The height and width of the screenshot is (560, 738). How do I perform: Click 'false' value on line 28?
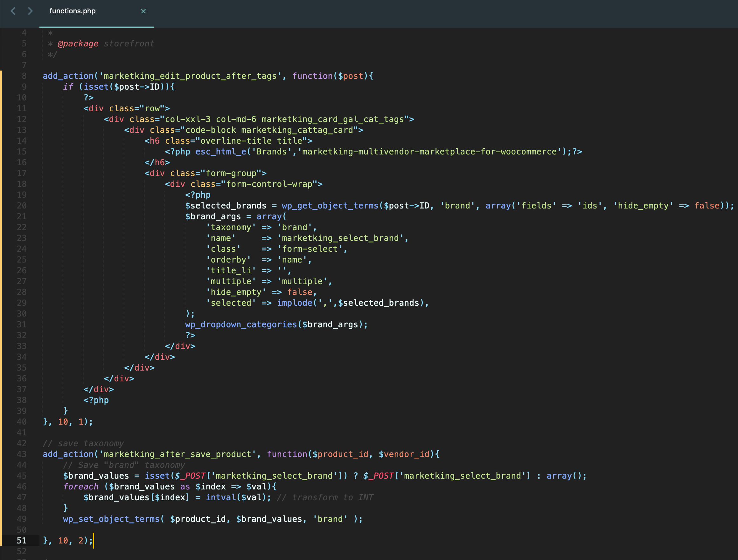pos(300,292)
